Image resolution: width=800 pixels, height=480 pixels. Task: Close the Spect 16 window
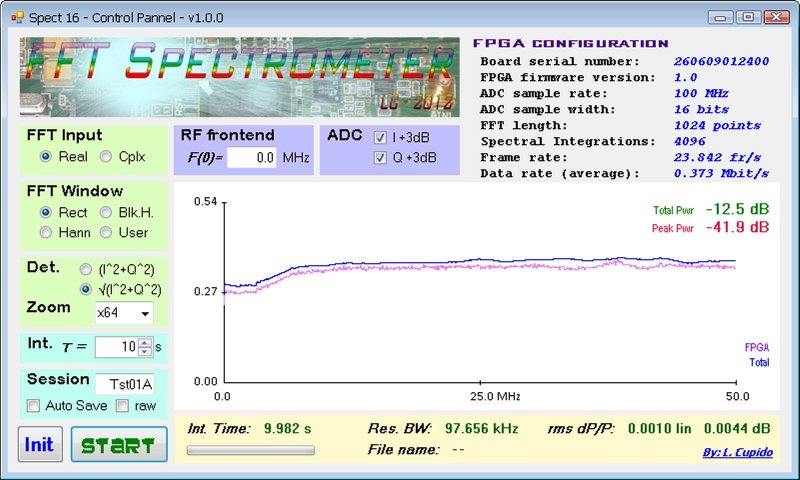coord(777,17)
